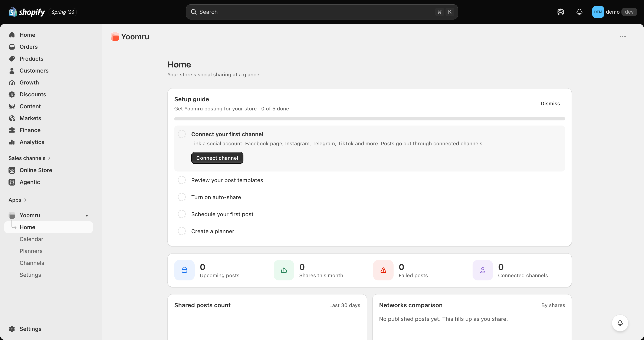Click the Products tag icon
644x340 pixels.
click(12, 59)
